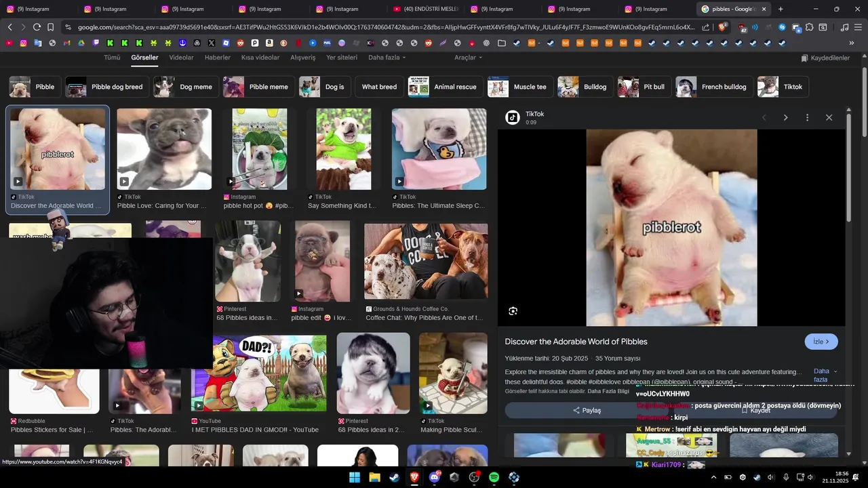Open the I MET PIBBLES DAD YouTube thumbnail
This screenshot has width=868, height=488.
point(258,373)
